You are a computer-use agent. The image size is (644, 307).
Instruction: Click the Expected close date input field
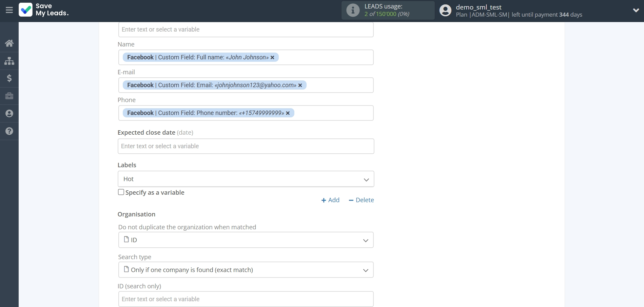click(x=246, y=146)
